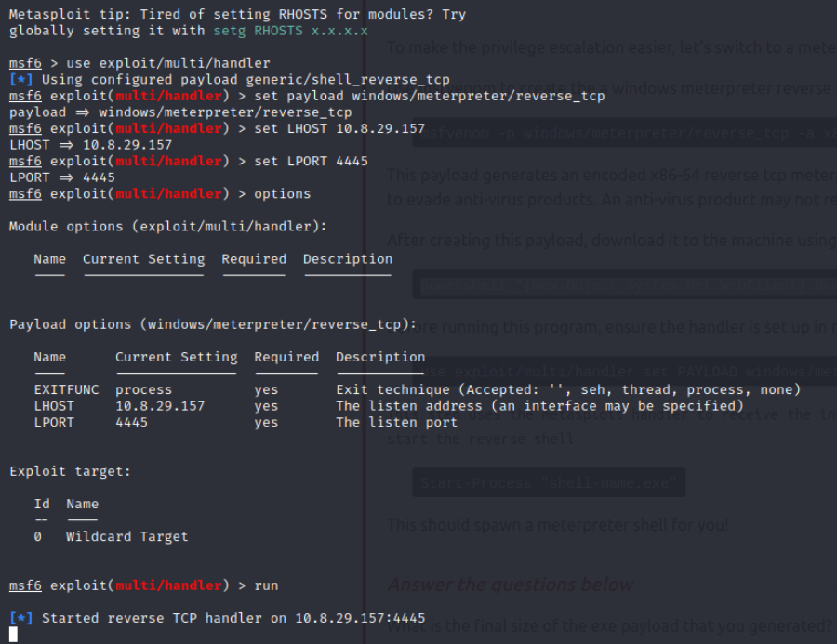Click '4445' in the LPORT table row

pyautogui.click(x=131, y=423)
